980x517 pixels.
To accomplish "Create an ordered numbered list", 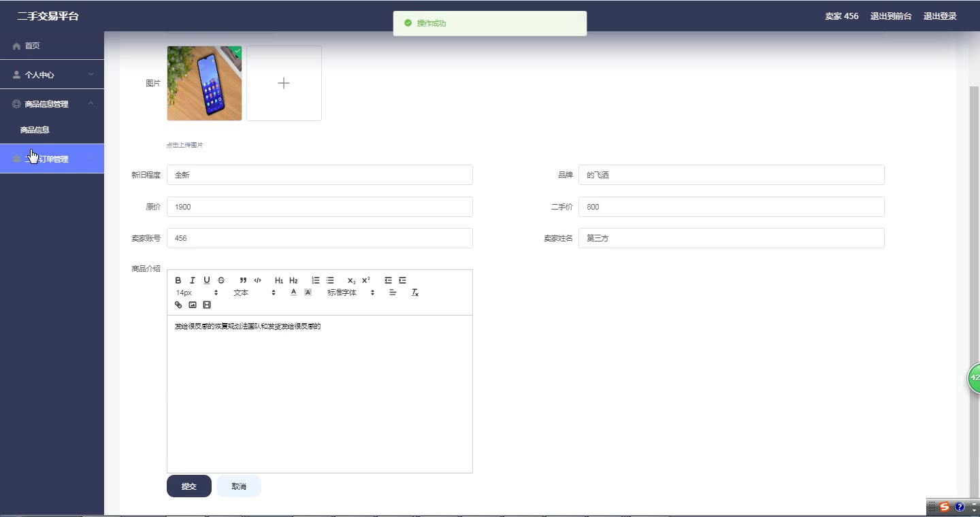I will [316, 280].
